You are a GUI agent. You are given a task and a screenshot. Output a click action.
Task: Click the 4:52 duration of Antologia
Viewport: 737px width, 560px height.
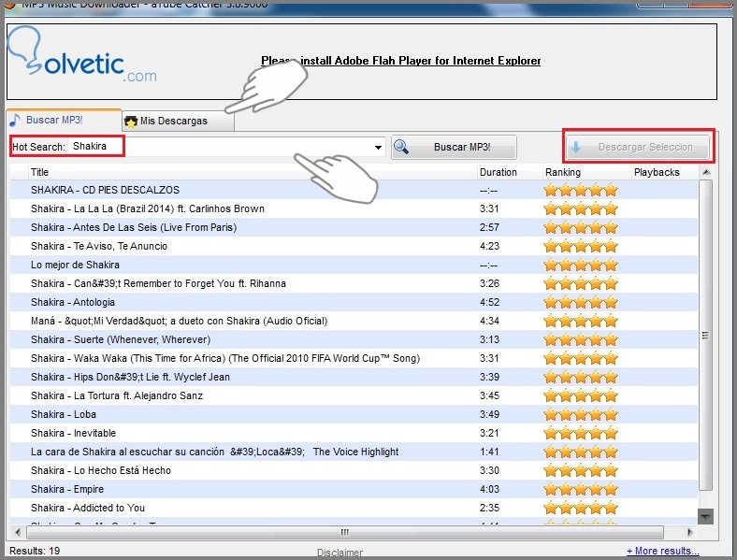(x=489, y=302)
